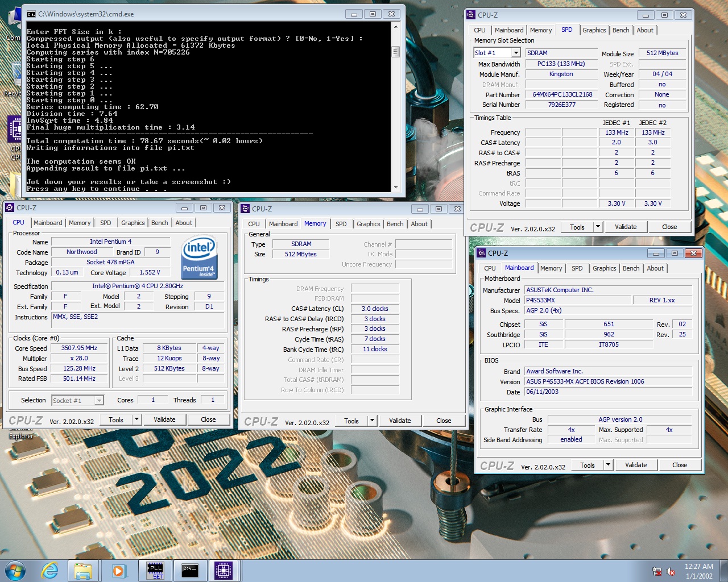This screenshot has width=728, height=582.
Task: Click the Manufacturer value ASUSTeK Computer INC.
Action: (x=609, y=290)
